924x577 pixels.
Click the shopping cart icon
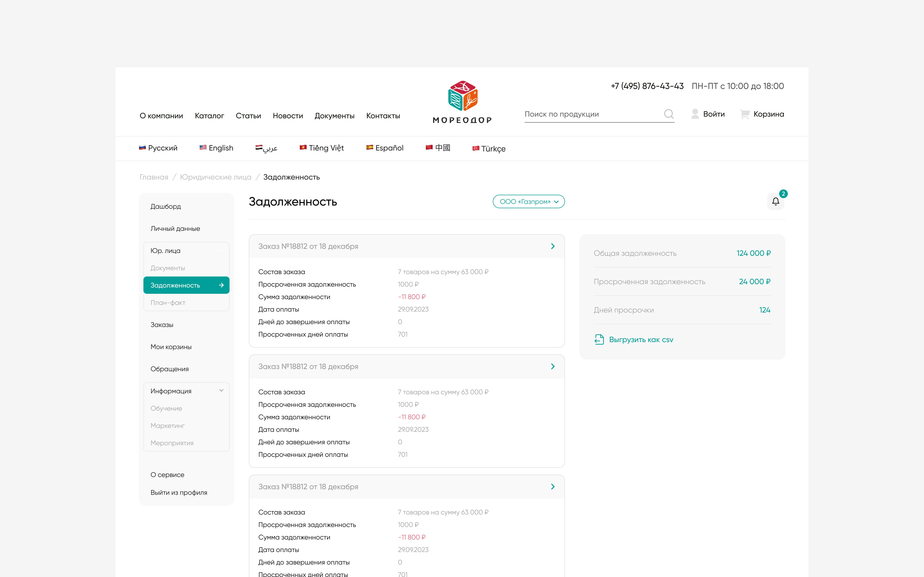pyautogui.click(x=744, y=114)
